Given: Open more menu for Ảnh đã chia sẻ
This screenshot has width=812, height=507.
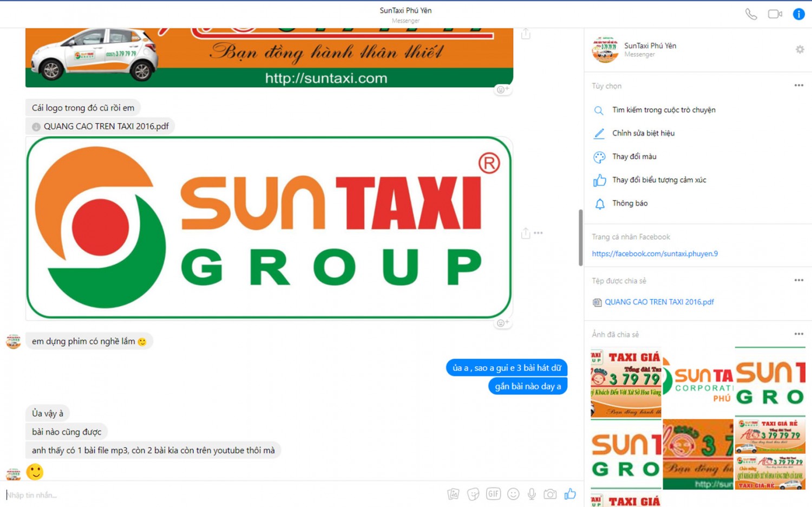Looking at the screenshot, I should click(798, 334).
